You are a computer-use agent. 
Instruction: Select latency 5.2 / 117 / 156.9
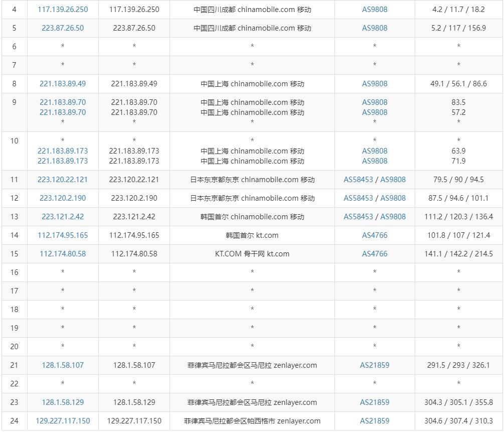458,28
